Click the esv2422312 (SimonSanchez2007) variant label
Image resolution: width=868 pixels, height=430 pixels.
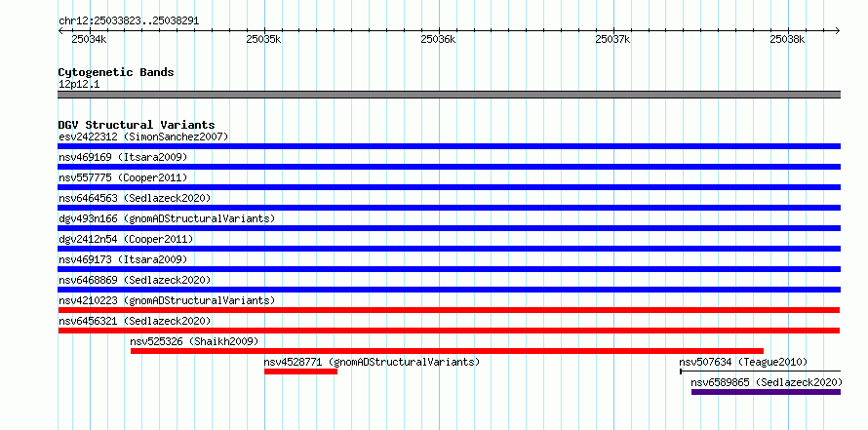(x=143, y=137)
